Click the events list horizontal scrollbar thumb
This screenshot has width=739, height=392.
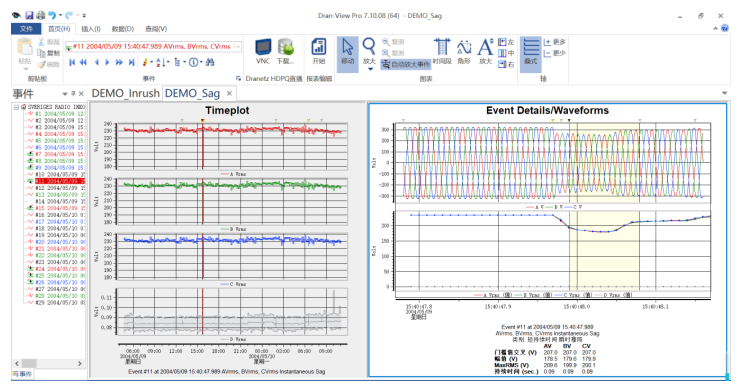point(29,363)
